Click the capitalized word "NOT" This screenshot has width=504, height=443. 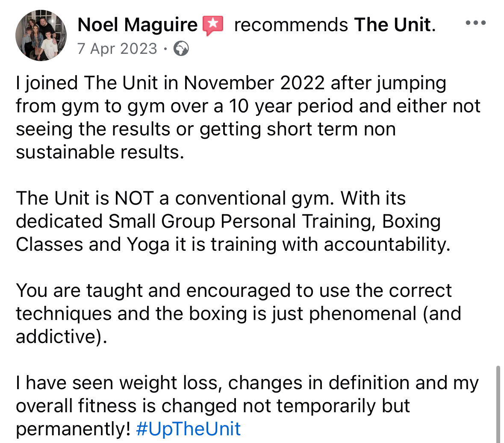click(134, 198)
